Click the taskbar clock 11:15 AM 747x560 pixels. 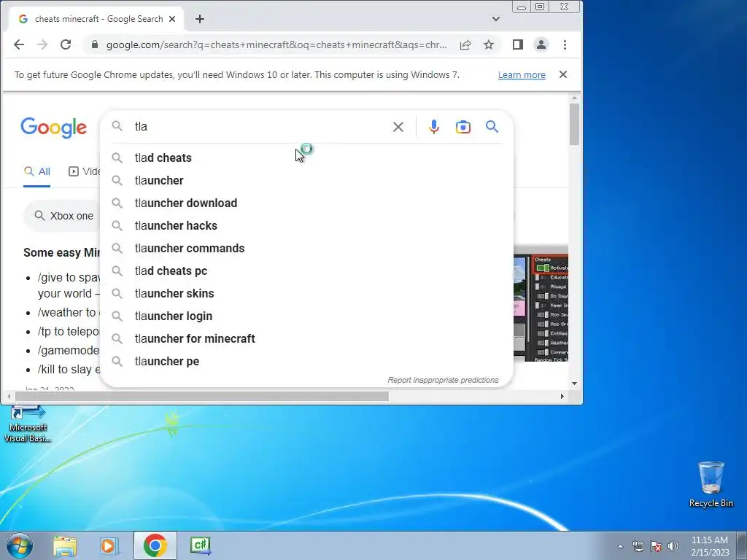pos(710,546)
